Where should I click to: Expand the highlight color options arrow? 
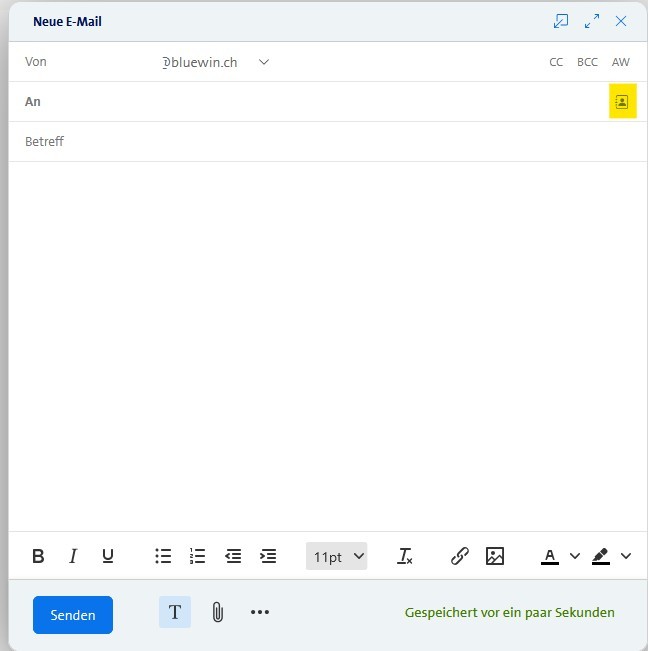(x=626, y=556)
